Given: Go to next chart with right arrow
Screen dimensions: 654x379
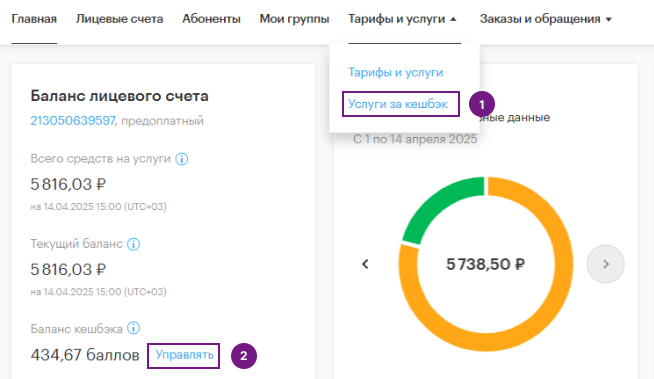Looking at the screenshot, I should 606,264.
